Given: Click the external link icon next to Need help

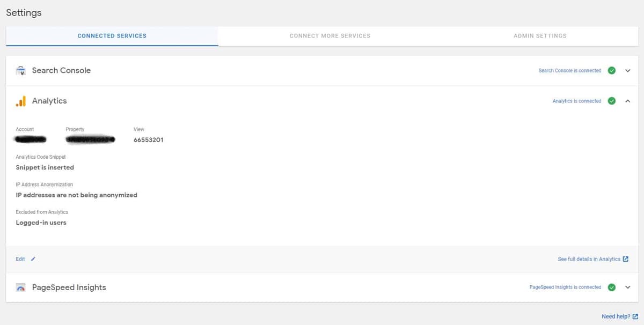Looking at the screenshot, I should (635, 316).
